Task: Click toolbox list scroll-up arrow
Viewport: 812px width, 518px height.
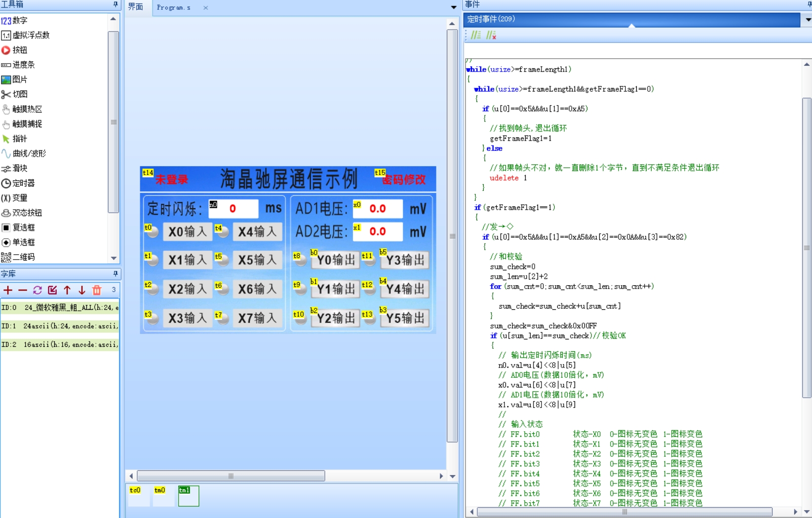Action: [114, 19]
